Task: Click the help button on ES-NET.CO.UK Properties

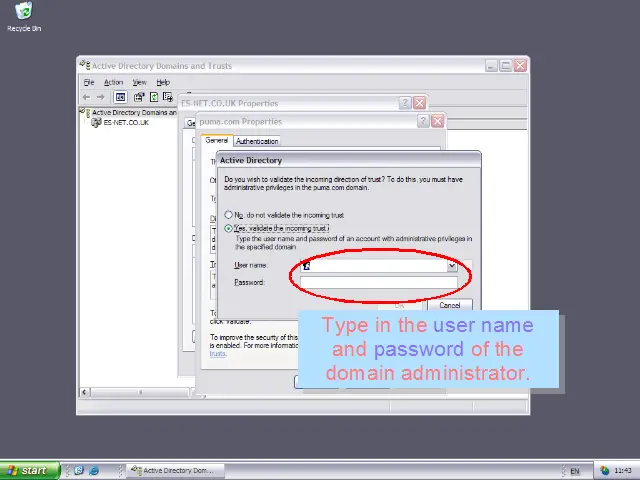Action: coord(404,103)
